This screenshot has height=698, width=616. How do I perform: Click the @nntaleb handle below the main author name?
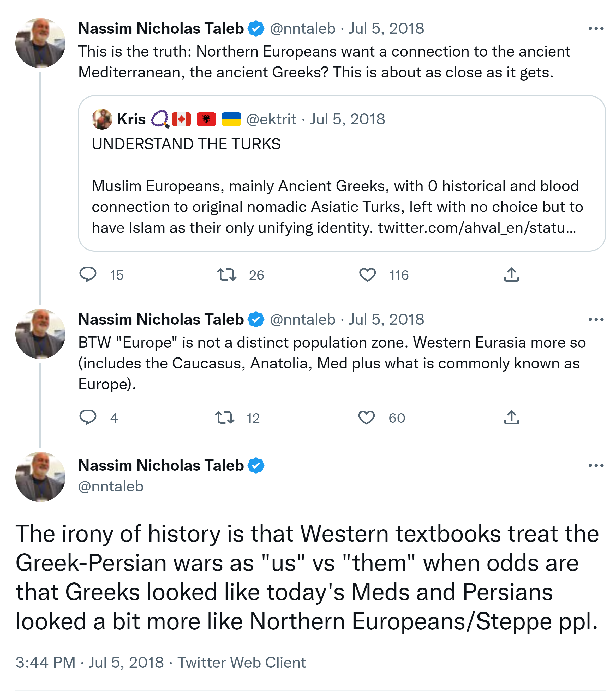[x=111, y=486]
